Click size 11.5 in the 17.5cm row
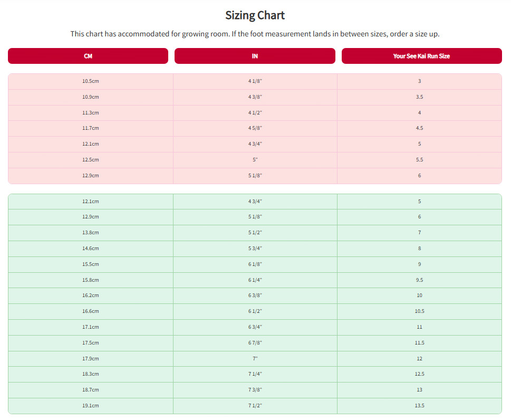Image resolution: width=511 pixels, height=420 pixels. 419,343
